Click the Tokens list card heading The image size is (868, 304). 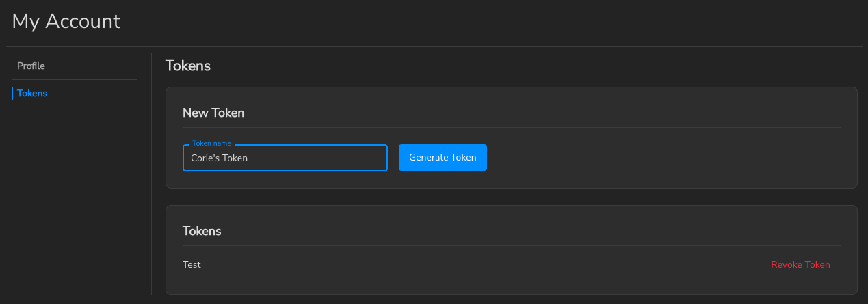pyautogui.click(x=202, y=231)
